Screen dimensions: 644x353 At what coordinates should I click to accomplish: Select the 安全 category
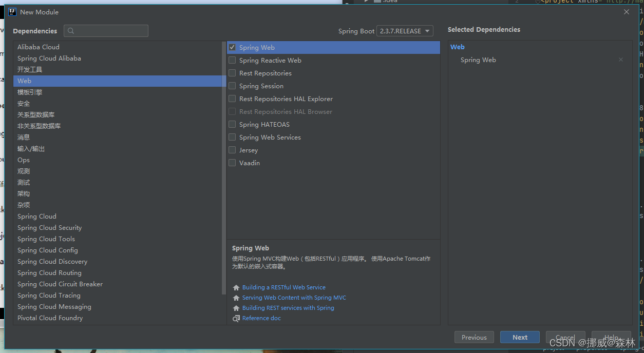117,103
